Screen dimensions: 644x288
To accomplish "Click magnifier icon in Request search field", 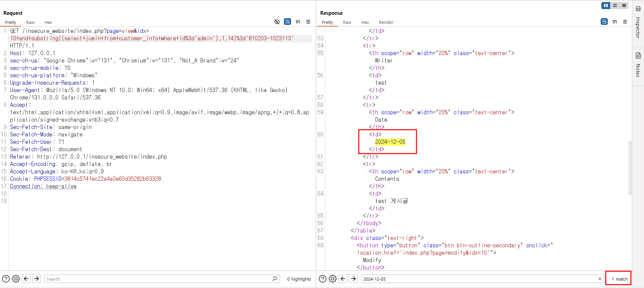I will [275, 279].
